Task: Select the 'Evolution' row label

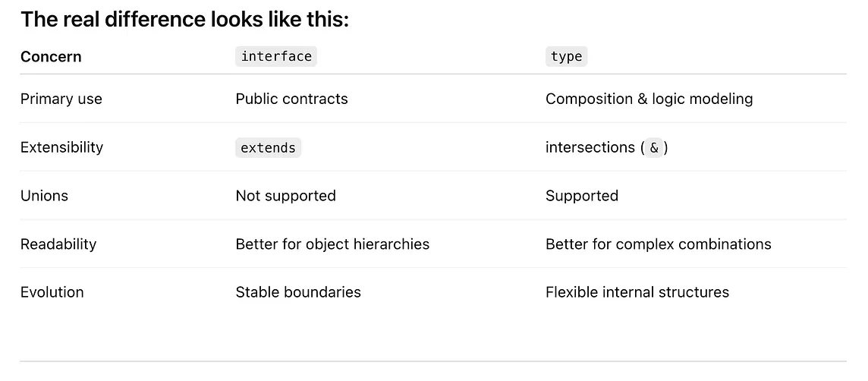Action: coord(52,292)
